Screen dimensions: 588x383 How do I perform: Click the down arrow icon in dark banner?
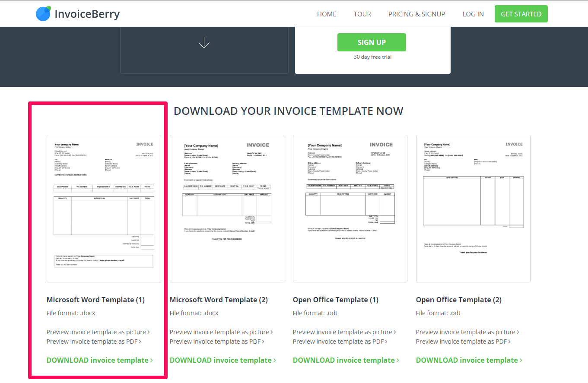click(204, 42)
